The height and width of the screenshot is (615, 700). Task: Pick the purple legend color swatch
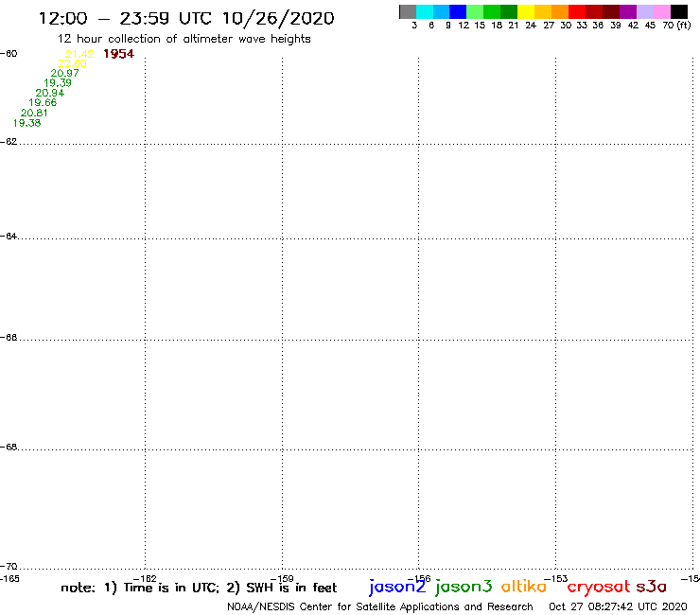[x=628, y=11]
